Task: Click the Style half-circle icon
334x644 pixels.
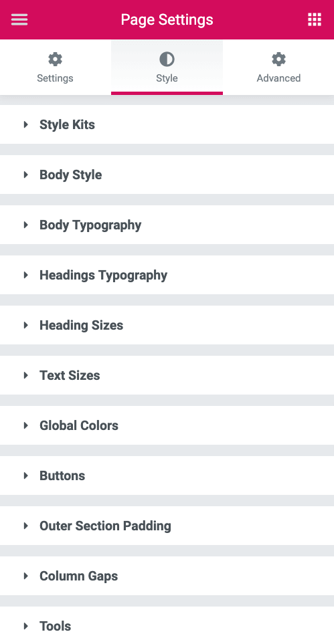Action: point(167,60)
